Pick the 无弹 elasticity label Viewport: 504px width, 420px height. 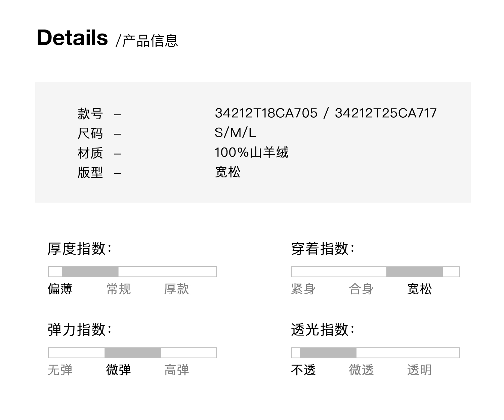tap(60, 370)
